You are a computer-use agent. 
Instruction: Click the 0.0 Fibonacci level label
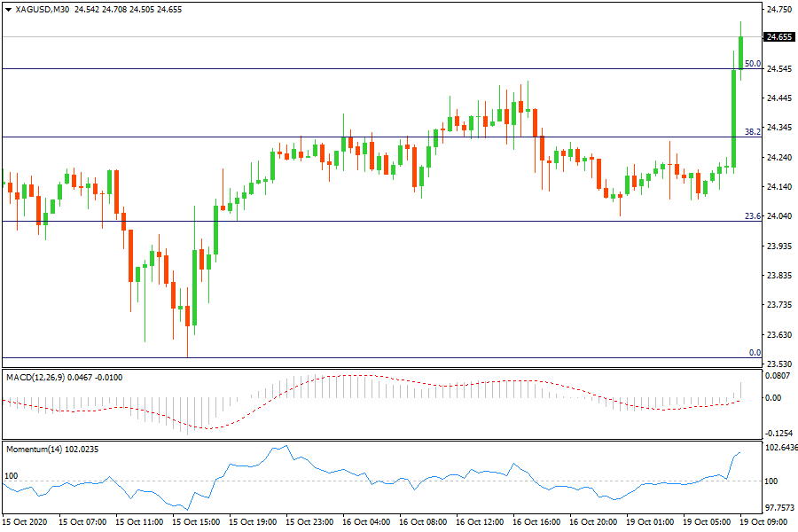[755, 353]
